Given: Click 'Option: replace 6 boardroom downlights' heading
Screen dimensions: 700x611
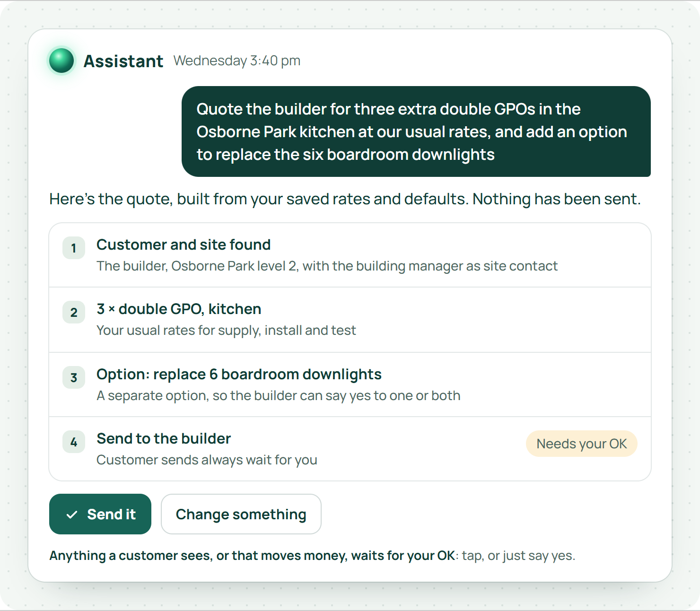Looking at the screenshot, I should pos(239,374).
